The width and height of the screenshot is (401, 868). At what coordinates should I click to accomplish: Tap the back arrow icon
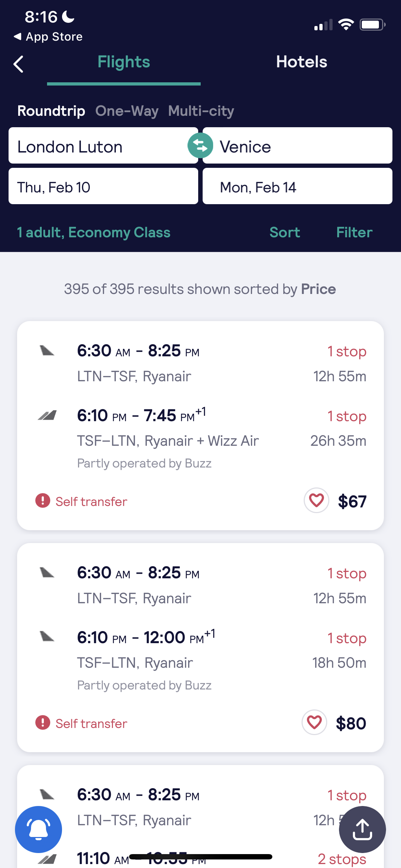(x=19, y=64)
